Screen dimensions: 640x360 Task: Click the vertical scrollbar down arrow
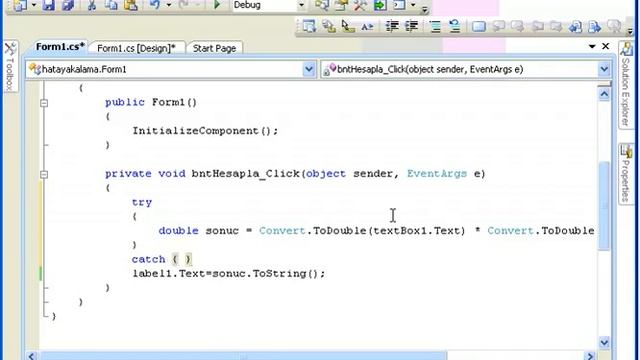[604, 342]
